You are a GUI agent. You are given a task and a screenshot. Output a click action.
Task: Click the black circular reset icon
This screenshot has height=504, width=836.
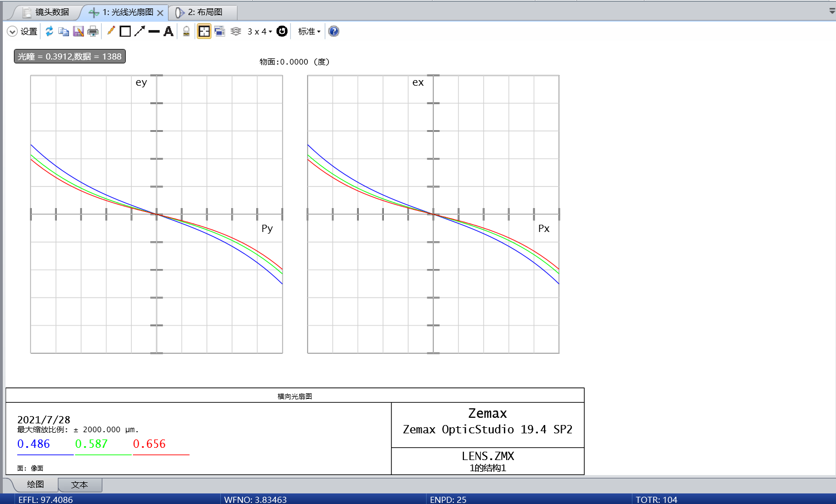pos(282,31)
